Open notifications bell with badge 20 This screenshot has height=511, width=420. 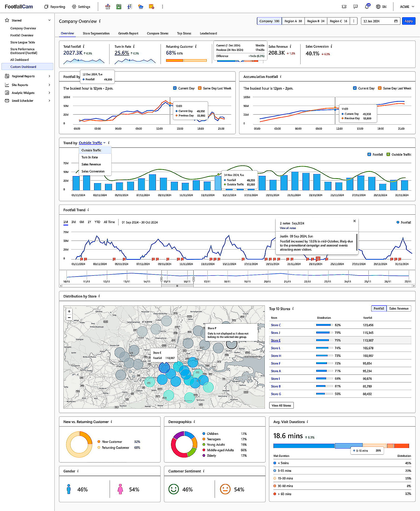(367, 6)
